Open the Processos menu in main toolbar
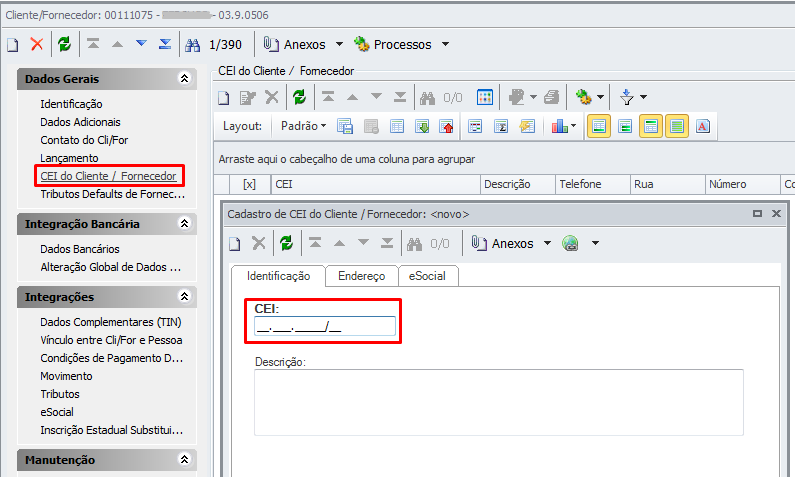This screenshot has height=477, width=795. pyautogui.click(x=392, y=45)
